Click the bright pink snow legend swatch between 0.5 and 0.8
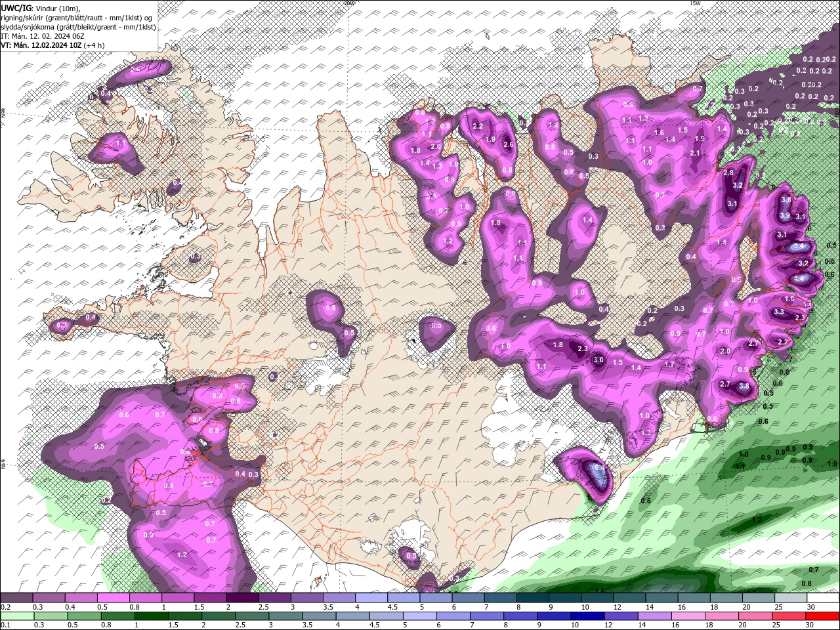The image size is (840, 630). point(113,598)
